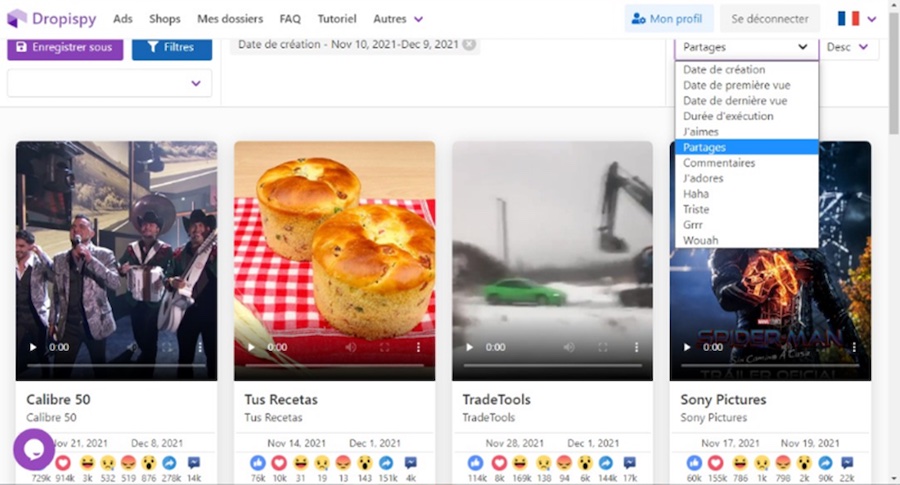Image resolution: width=900 pixels, height=485 pixels.
Task: Open the Sony Pictures ad title
Action: point(723,399)
